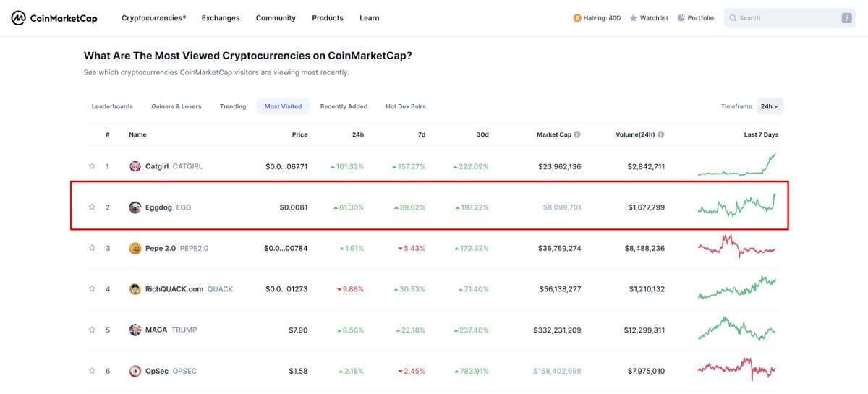Select the Most Visited tab
This screenshot has height=394, width=868.
(x=284, y=106)
